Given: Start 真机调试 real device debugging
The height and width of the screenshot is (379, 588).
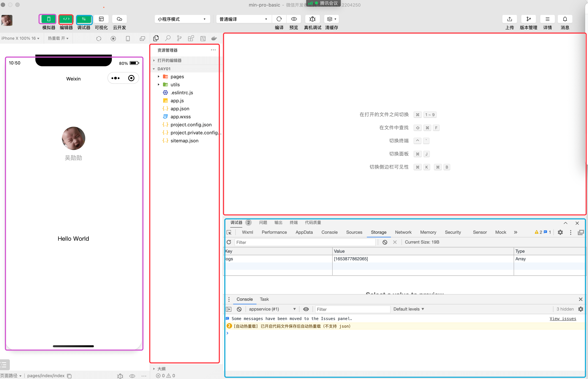Looking at the screenshot, I should [312, 19].
